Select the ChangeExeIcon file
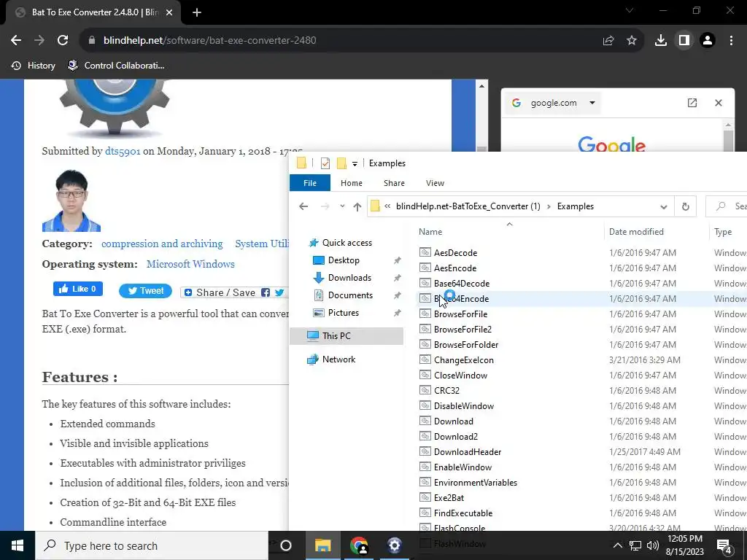Image resolution: width=747 pixels, height=560 pixels. [463, 360]
